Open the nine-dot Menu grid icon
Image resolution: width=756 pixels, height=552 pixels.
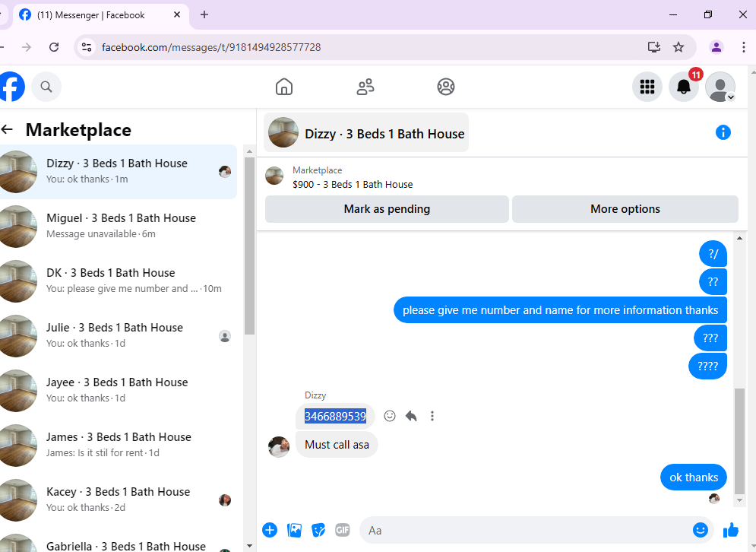pos(647,87)
